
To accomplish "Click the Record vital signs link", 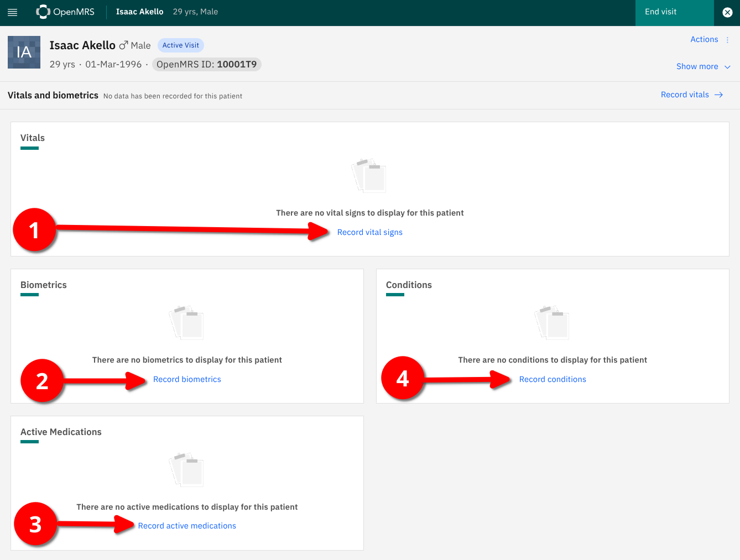I will click(x=369, y=232).
